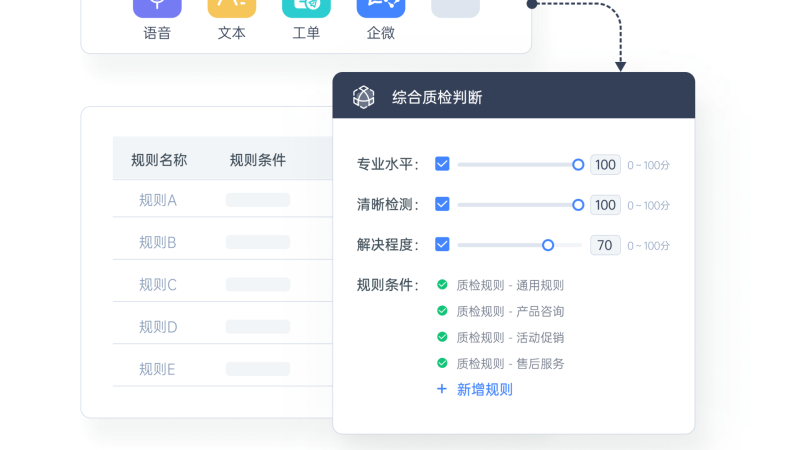Select the 工单 ticket channel icon
Image resolution: width=800 pixels, height=450 pixels.
(x=306, y=8)
